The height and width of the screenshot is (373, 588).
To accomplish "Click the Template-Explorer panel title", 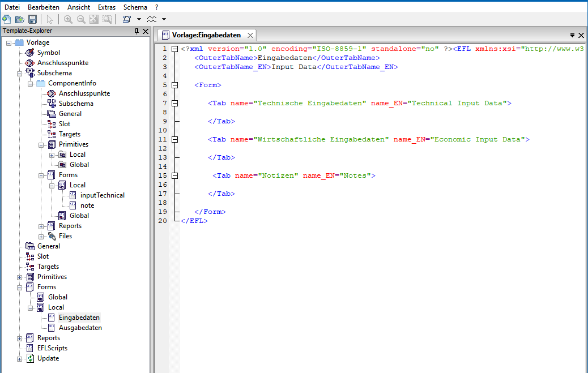I will pyautogui.click(x=27, y=31).
